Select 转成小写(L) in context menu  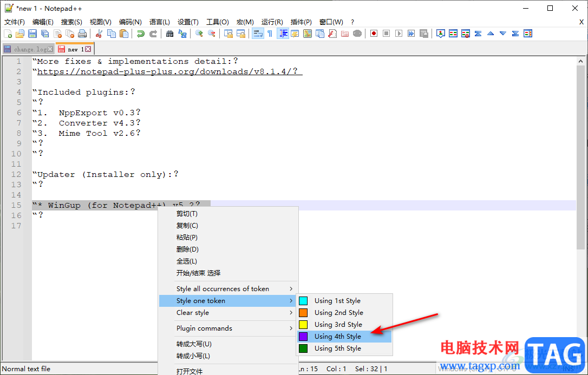pyautogui.click(x=228, y=356)
